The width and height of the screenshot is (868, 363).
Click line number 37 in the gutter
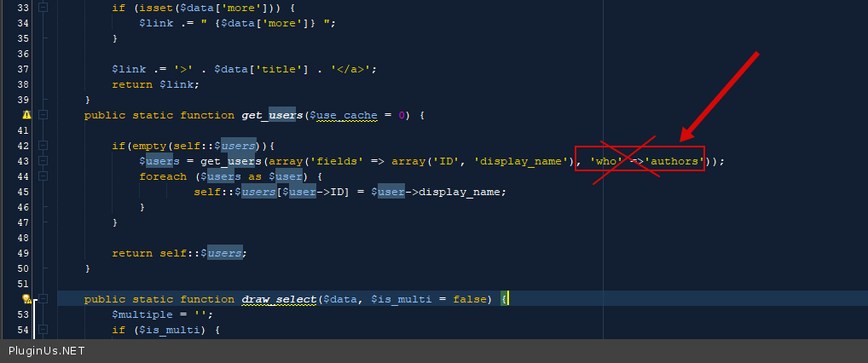point(23,69)
